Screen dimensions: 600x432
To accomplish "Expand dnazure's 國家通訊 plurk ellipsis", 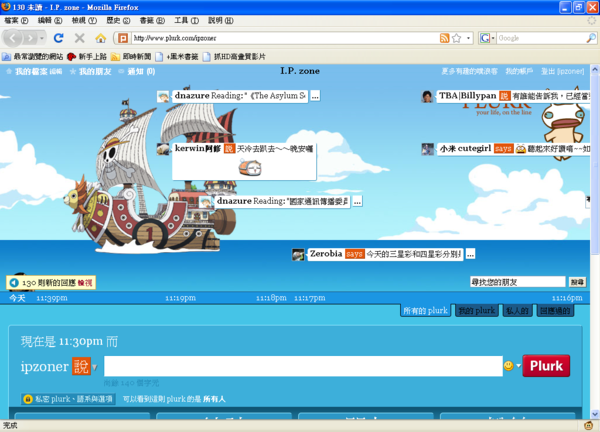I will coord(357,201).
